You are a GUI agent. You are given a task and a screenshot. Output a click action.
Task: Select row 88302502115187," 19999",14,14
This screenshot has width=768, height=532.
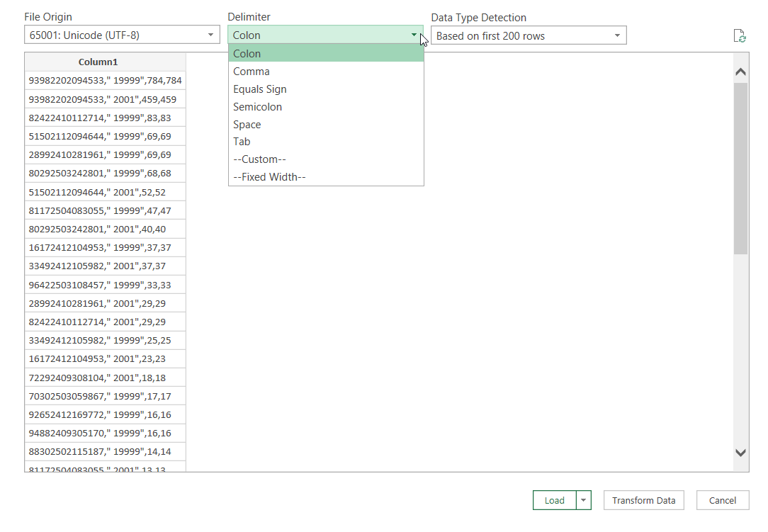tap(105, 452)
